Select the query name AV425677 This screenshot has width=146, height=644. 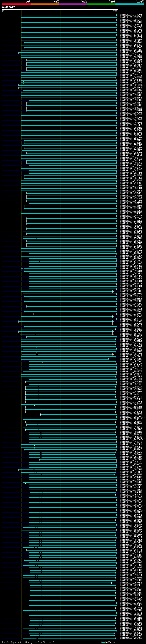[8, 7]
